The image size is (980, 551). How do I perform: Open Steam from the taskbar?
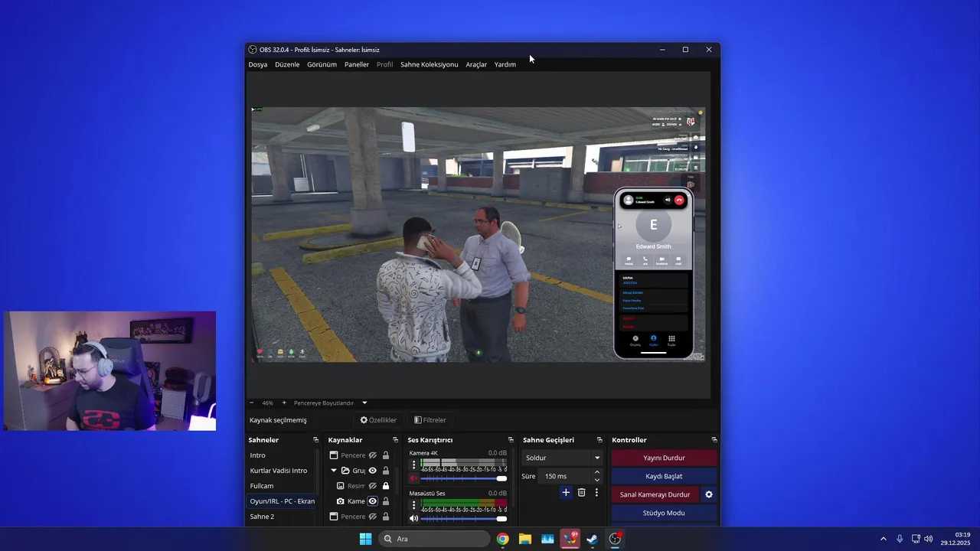point(593,539)
